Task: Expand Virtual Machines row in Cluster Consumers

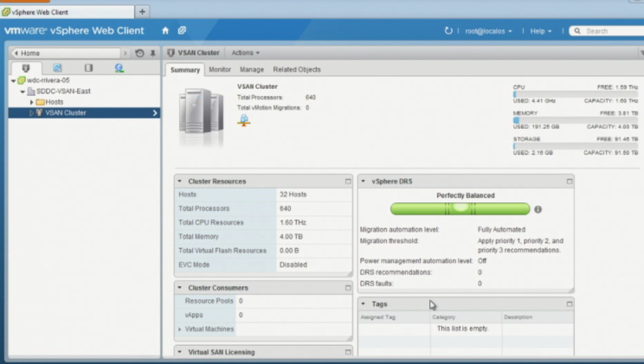Action: [180, 329]
